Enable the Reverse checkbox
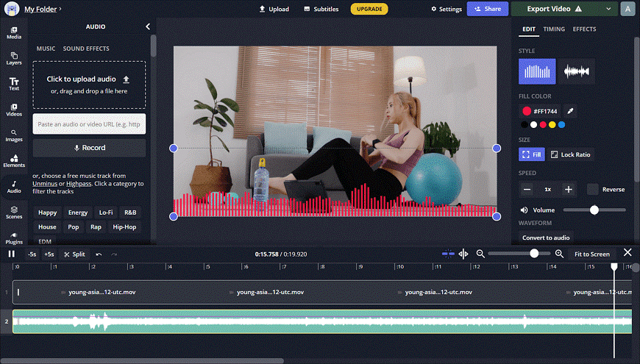640x364 pixels. point(592,189)
